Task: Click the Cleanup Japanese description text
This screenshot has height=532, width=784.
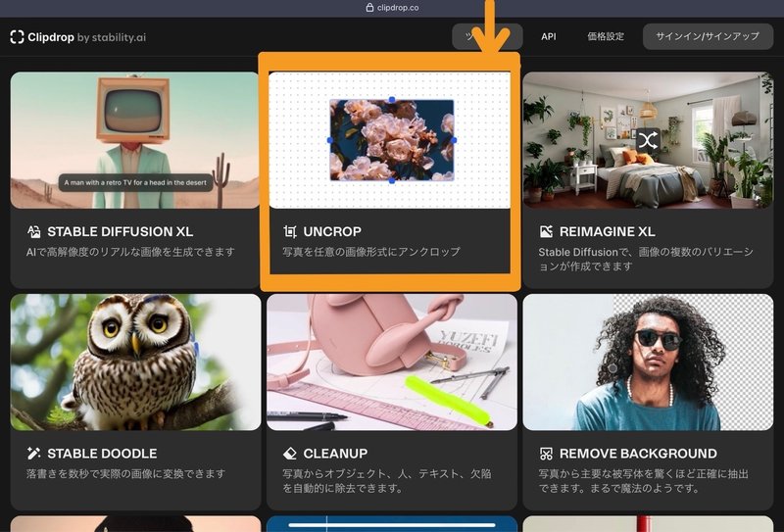Action: 387,480
